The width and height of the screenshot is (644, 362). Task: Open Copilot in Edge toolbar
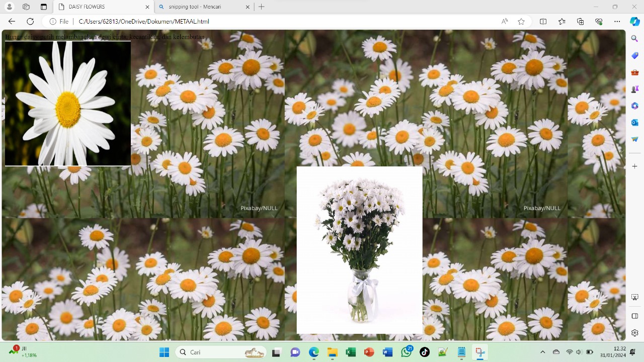click(635, 22)
